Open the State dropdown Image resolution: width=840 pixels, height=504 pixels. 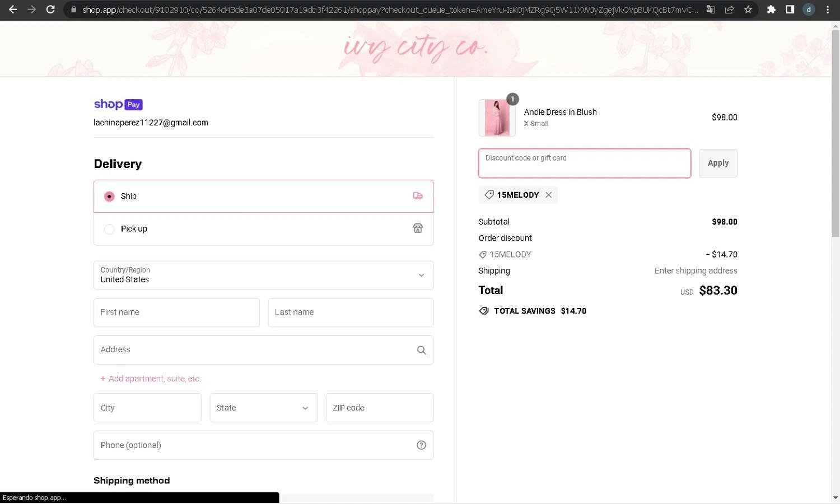click(263, 408)
